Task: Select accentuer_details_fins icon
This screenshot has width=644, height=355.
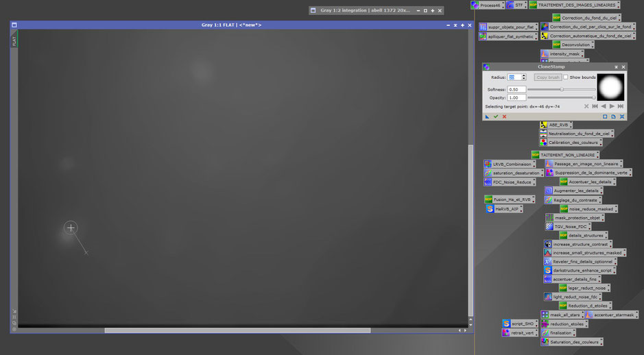Action: [572, 279]
